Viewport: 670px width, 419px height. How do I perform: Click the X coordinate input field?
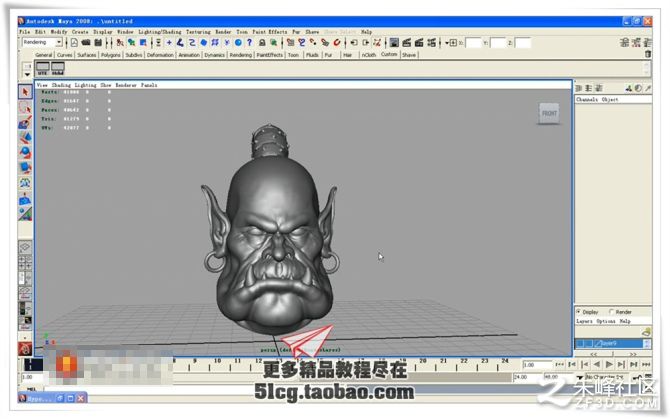click(x=473, y=43)
